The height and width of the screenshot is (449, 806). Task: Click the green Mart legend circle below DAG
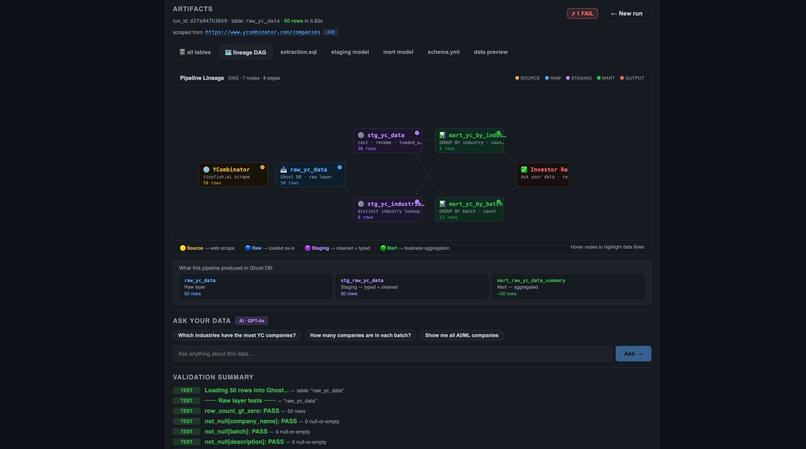[383, 248]
